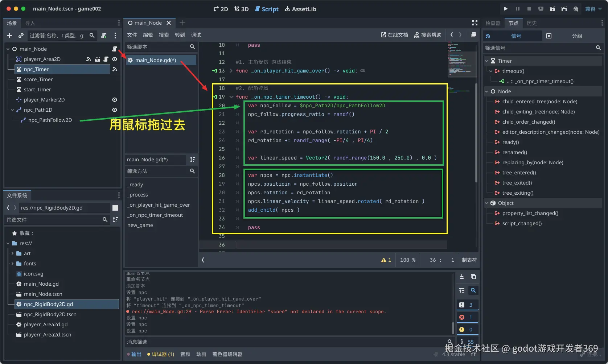Collapse the Object signal category
Screen dimensions: 608x364
click(486, 203)
